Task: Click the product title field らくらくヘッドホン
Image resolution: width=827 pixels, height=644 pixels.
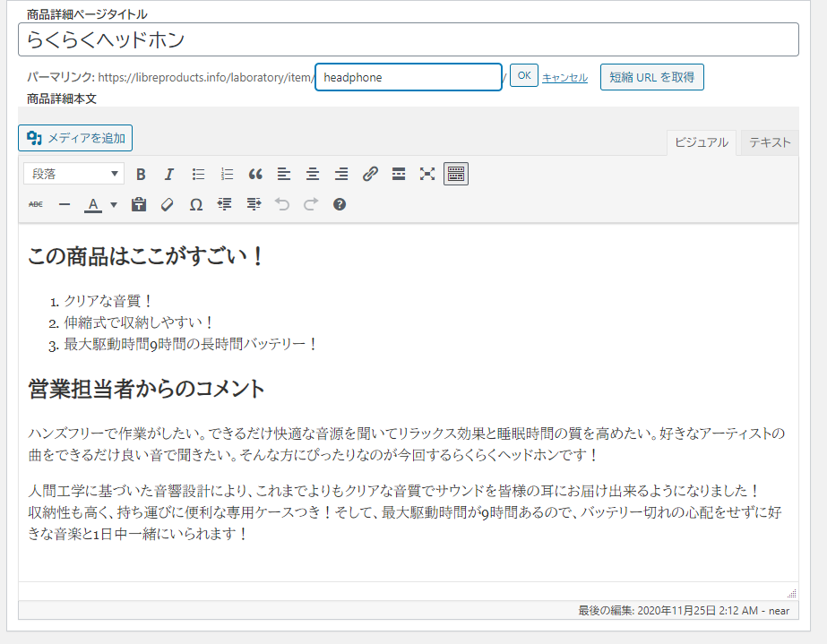Action: pyautogui.click(x=409, y=39)
